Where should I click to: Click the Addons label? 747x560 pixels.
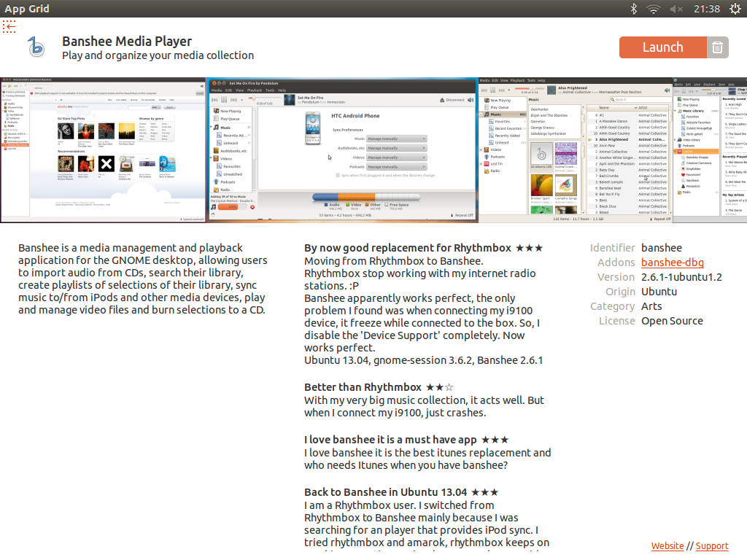pyautogui.click(x=616, y=262)
